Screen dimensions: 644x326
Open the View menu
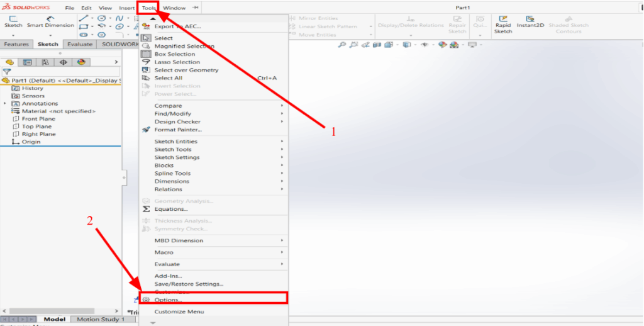tap(105, 8)
